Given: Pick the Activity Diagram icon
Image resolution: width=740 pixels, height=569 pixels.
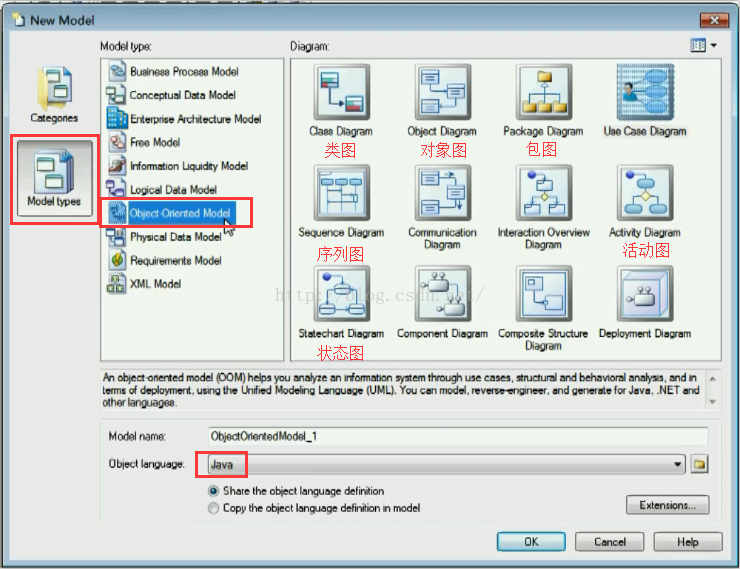Looking at the screenshot, I should [x=645, y=192].
